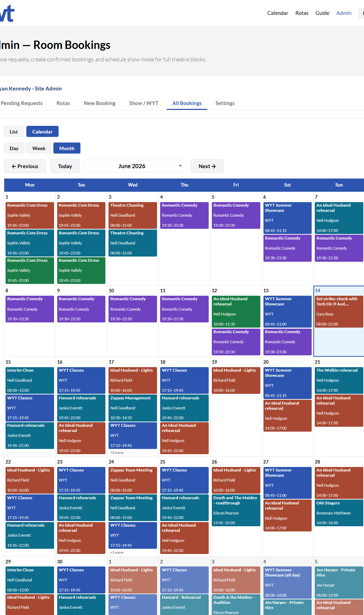Open Rotas in top navigation
Image resolution: width=364 pixels, height=615 pixels.
[302, 13]
